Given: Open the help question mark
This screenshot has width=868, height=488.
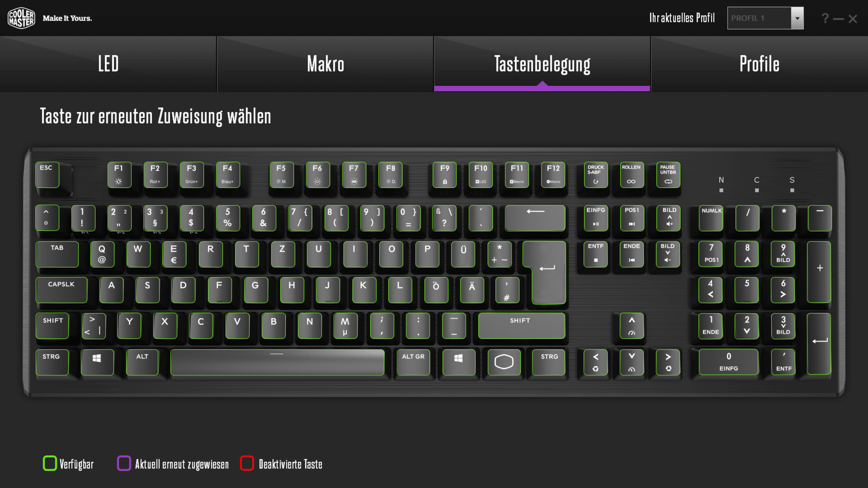Looking at the screenshot, I should click(825, 18).
